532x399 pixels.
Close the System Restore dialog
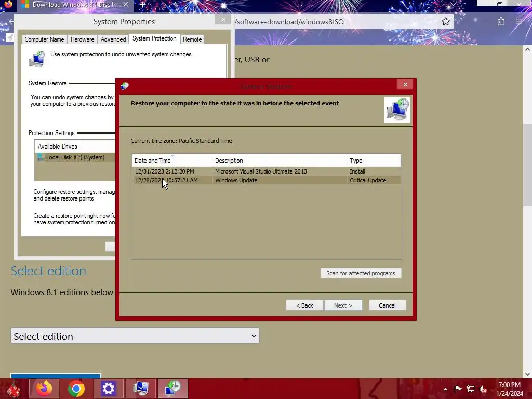(405, 85)
